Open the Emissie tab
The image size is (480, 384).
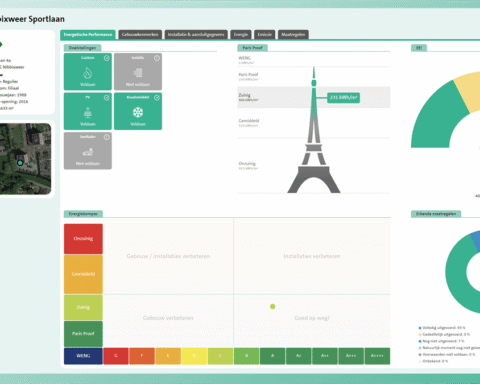[265, 35]
